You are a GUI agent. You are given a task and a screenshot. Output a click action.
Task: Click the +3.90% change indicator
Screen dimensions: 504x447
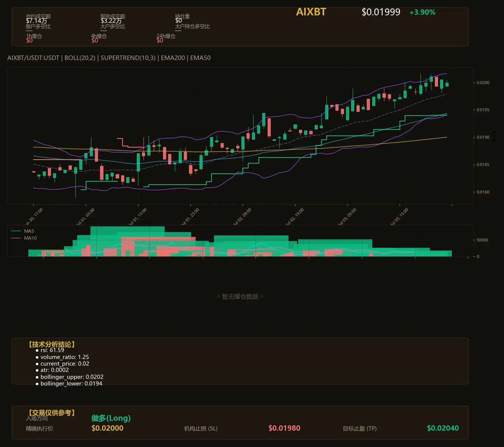[x=422, y=12]
